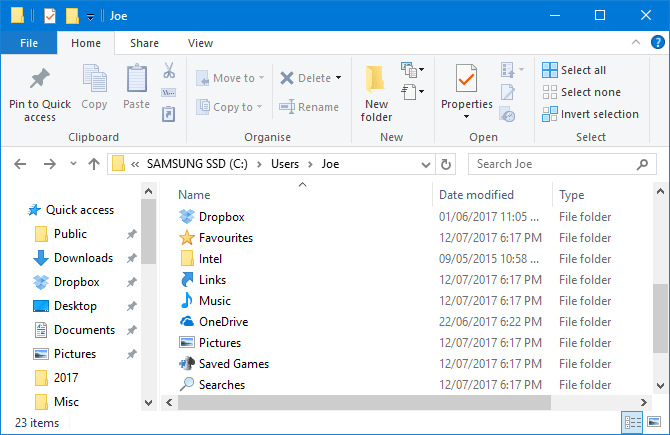This screenshot has width=670, height=435.
Task: Click the file list vertical scrollbar thumb
Action: coord(660,318)
